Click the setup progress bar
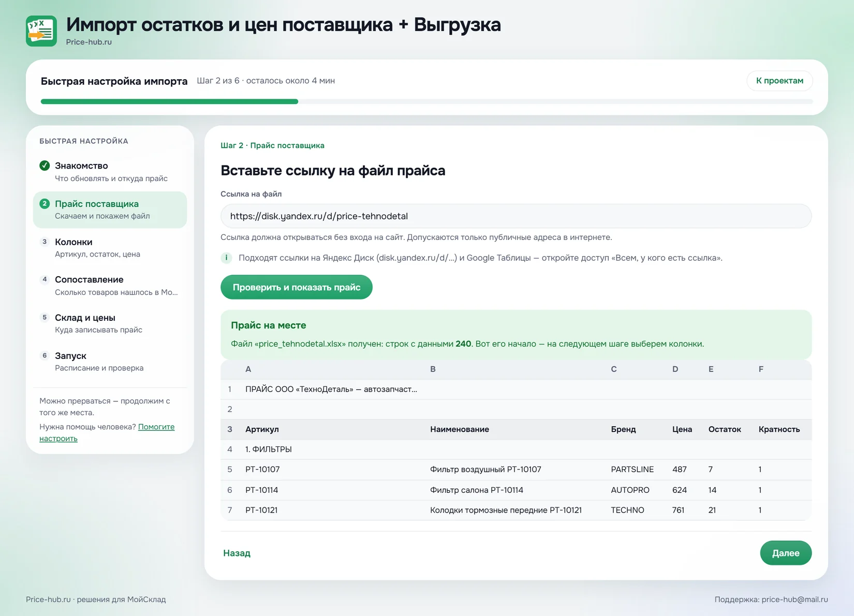The image size is (854, 616). [426, 101]
